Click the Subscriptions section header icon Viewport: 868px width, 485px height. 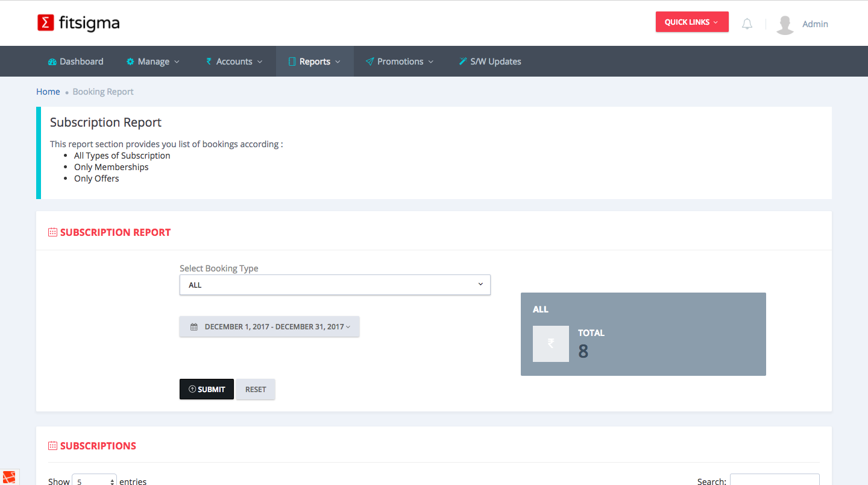point(52,446)
